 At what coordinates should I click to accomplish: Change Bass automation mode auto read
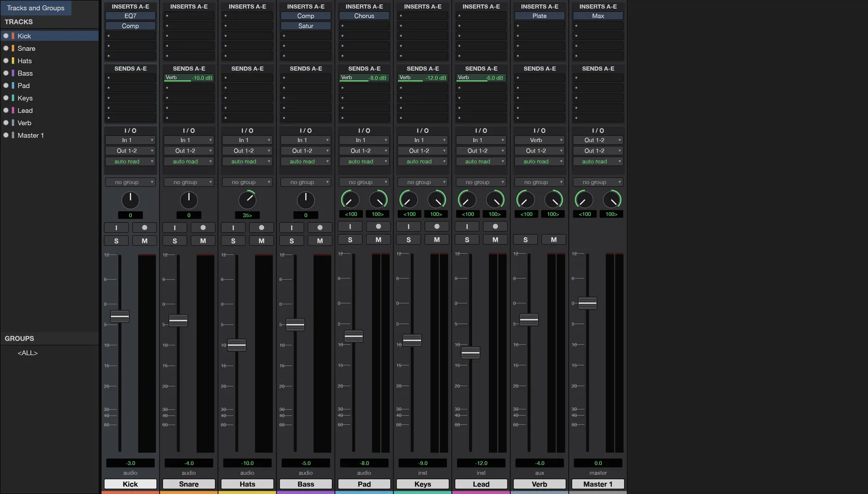pos(306,161)
